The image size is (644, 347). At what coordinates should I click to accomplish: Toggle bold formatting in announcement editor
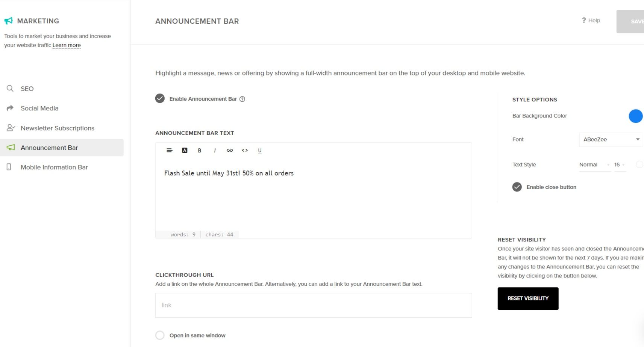coord(200,150)
